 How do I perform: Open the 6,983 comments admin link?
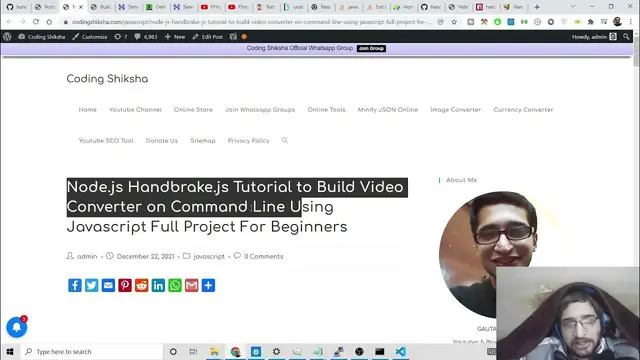[146, 37]
